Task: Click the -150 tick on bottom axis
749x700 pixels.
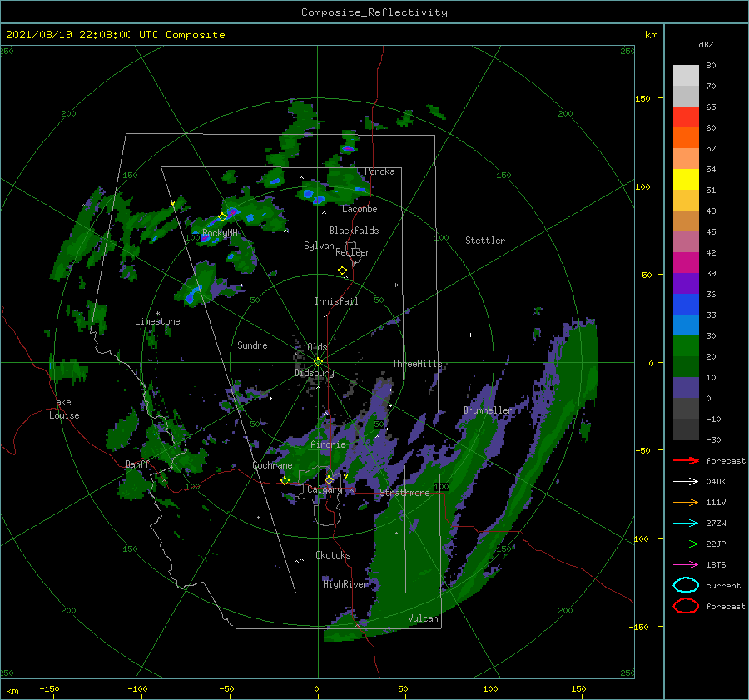Action: [49, 688]
